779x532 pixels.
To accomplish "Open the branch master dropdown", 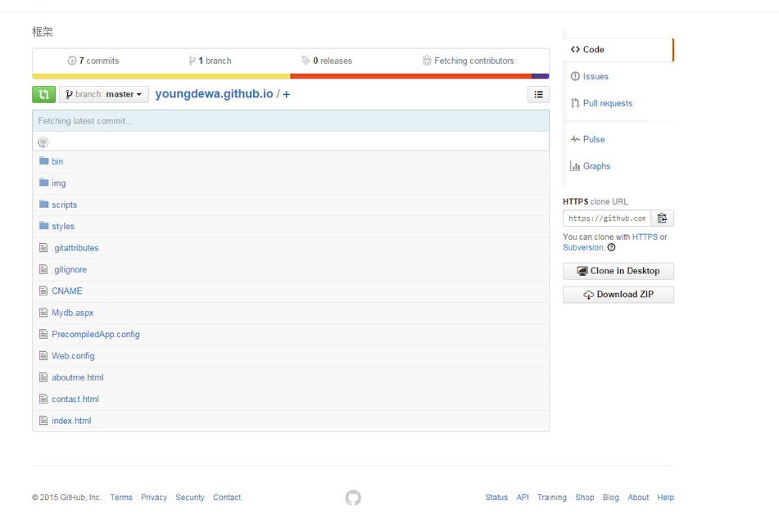I will pyautogui.click(x=104, y=94).
